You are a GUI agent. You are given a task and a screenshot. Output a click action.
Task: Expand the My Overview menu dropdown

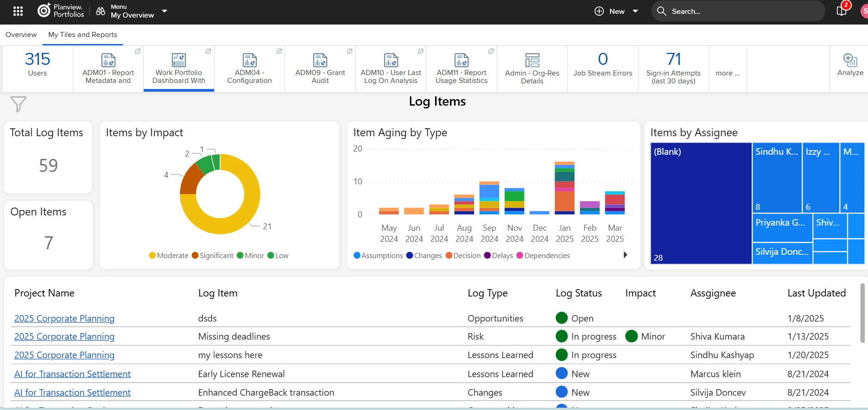pos(165,11)
